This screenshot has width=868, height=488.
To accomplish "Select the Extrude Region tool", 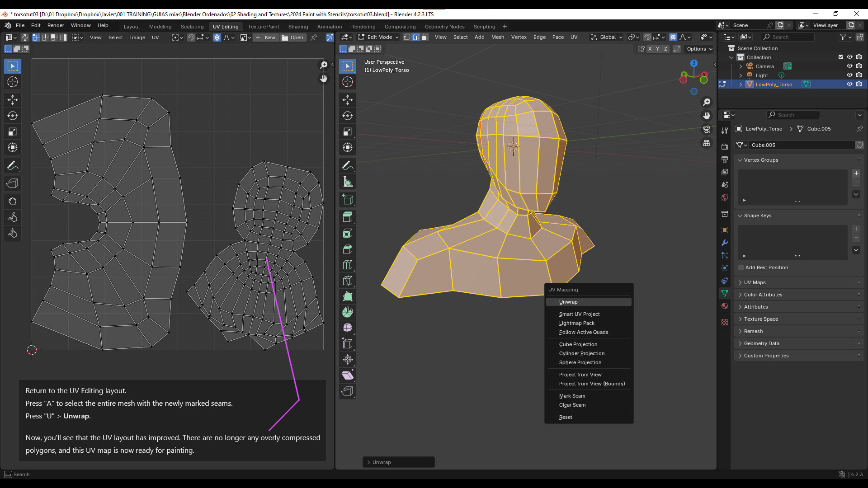I will (348, 217).
